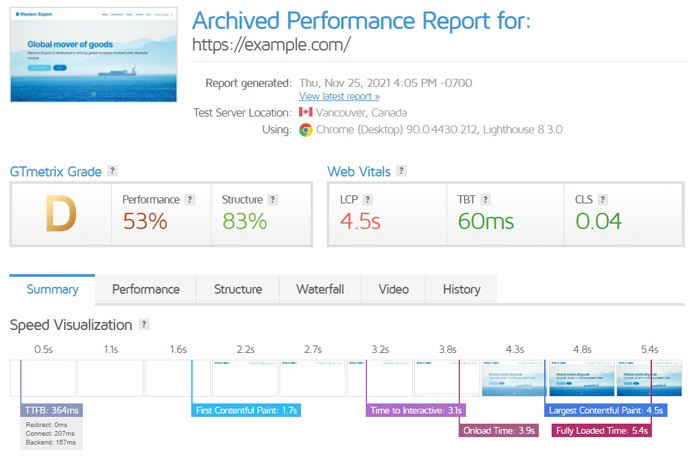This screenshot has width=694, height=458.
Task: Click the example.com site screenshot thumbnail
Action: [93, 55]
